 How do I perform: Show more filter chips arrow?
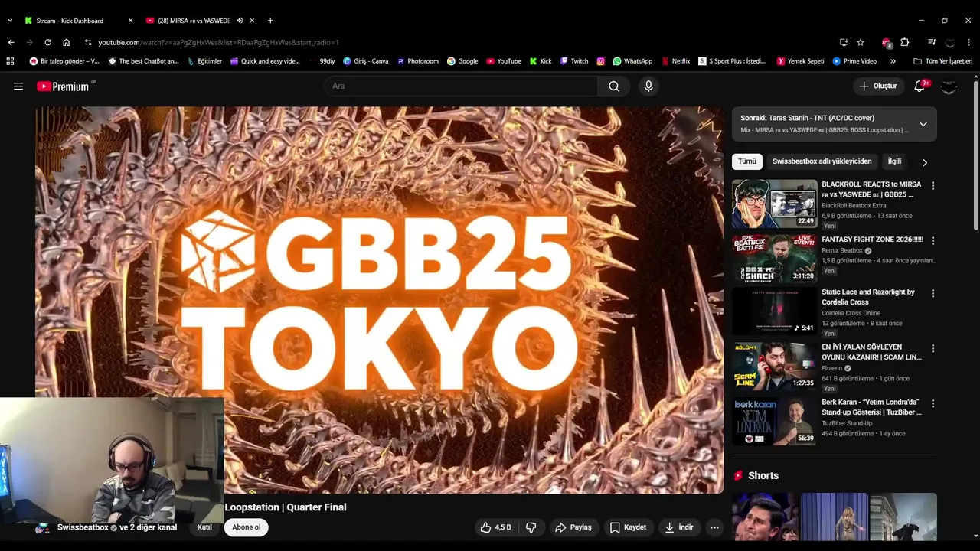924,162
